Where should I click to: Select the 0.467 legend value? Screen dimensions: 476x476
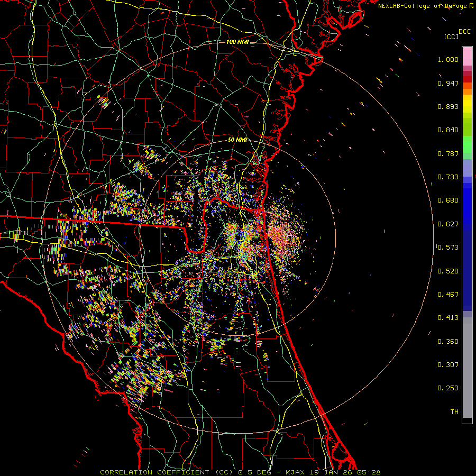pyautogui.click(x=448, y=295)
